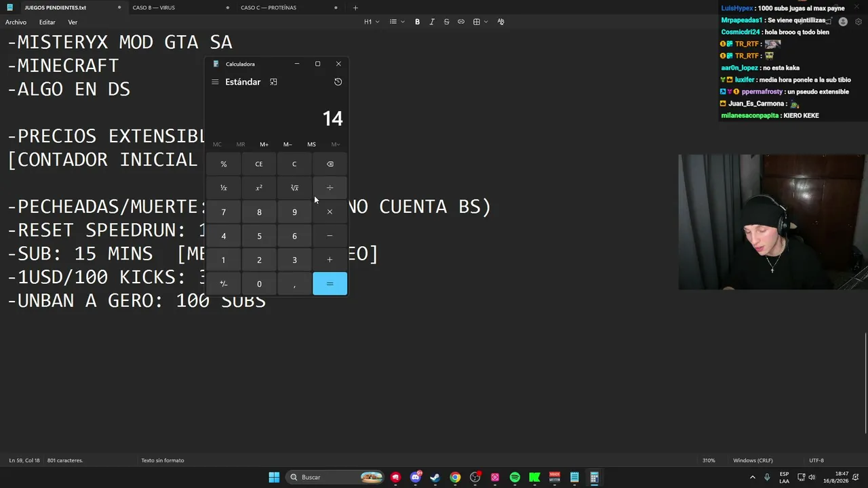Click the divide key in Calculator

[330, 188]
